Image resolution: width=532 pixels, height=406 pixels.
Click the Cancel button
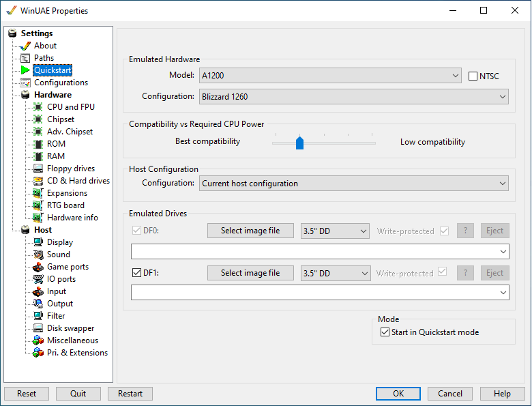click(x=450, y=394)
